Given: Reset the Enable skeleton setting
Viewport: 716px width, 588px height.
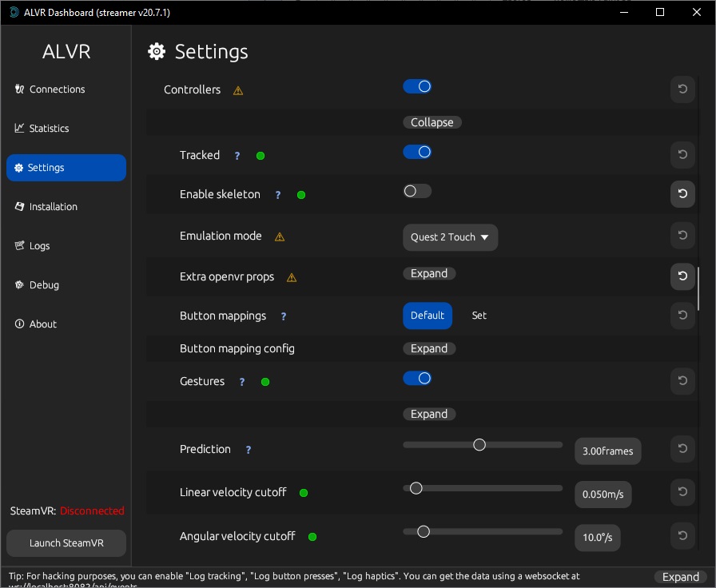Looking at the screenshot, I should (682, 194).
